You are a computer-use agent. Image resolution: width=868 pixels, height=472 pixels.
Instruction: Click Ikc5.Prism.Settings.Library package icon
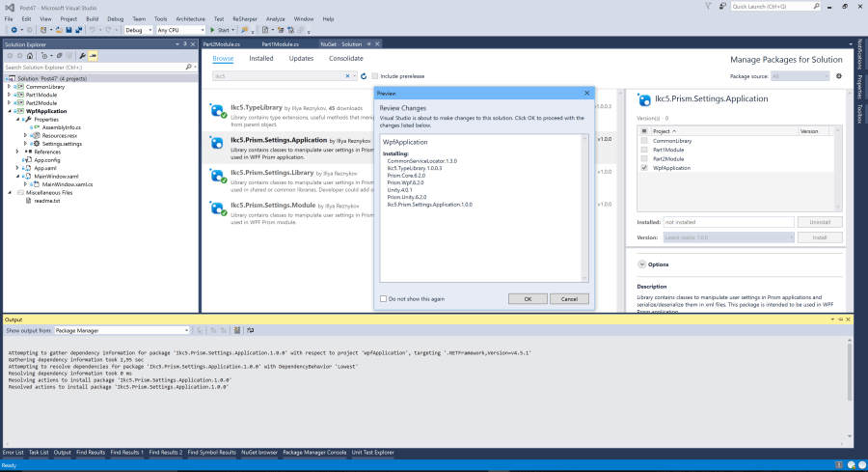click(218, 177)
